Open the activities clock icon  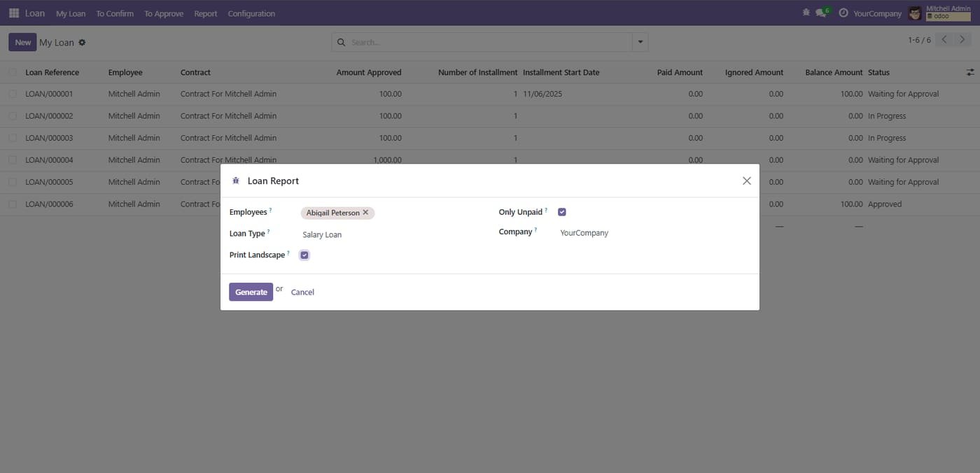coord(843,13)
